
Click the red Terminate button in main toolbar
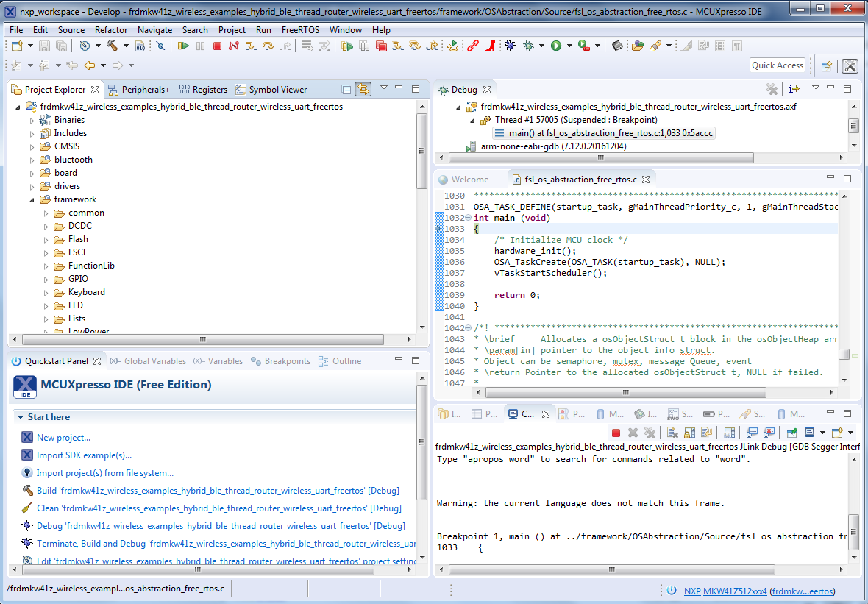pyautogui.click(x=217, y=46)
